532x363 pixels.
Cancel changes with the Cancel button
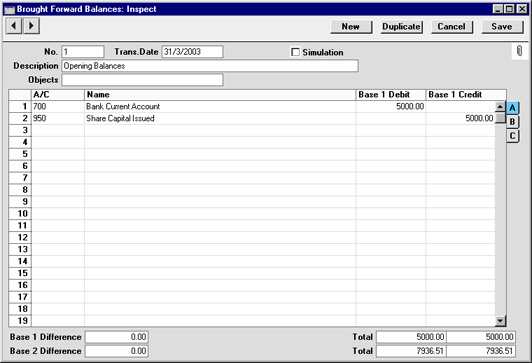point(452,26)
